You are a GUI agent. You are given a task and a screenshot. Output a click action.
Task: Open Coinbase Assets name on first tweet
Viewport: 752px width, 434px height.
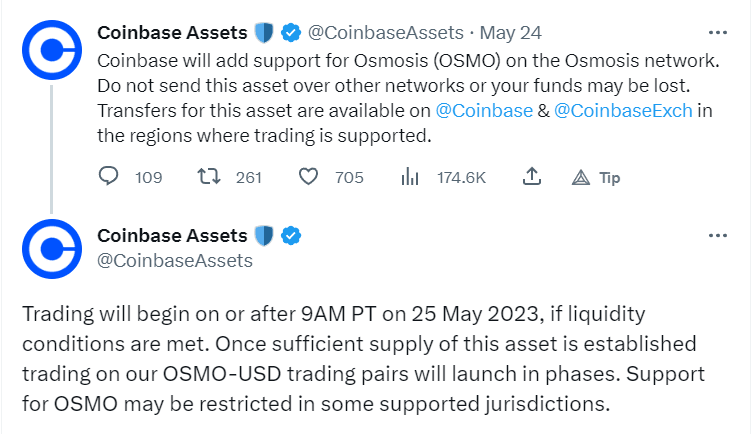click(x=172, y=33)
